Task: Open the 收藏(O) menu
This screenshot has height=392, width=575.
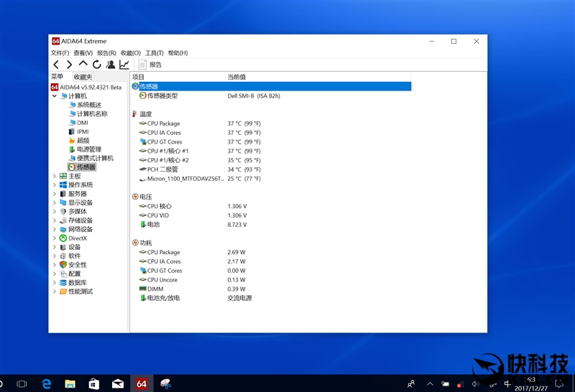Action: 131,52
